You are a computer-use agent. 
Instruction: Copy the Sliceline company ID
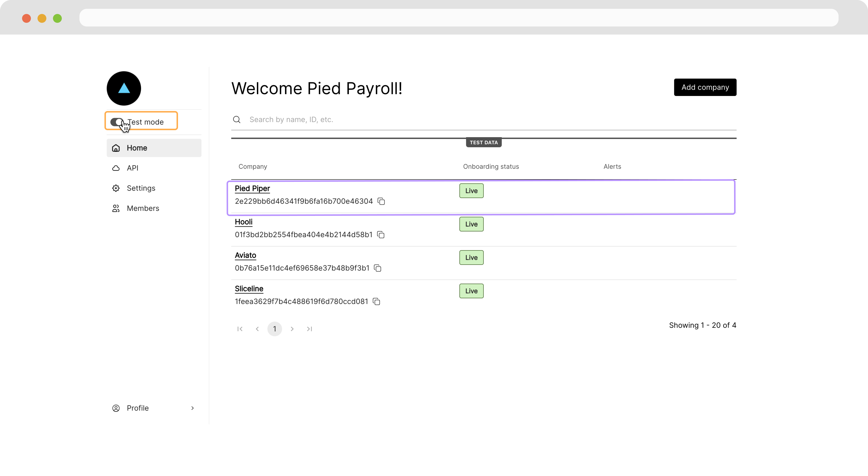pos(376,301)
